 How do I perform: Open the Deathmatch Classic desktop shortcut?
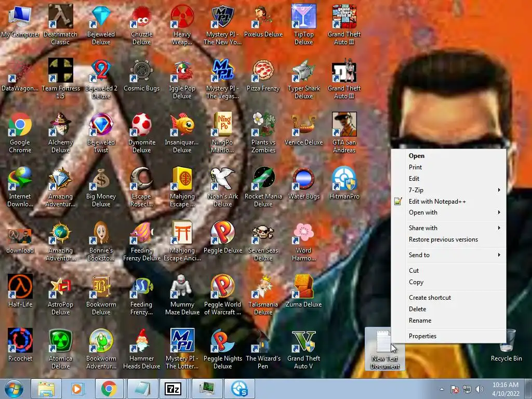click(60, 24)
